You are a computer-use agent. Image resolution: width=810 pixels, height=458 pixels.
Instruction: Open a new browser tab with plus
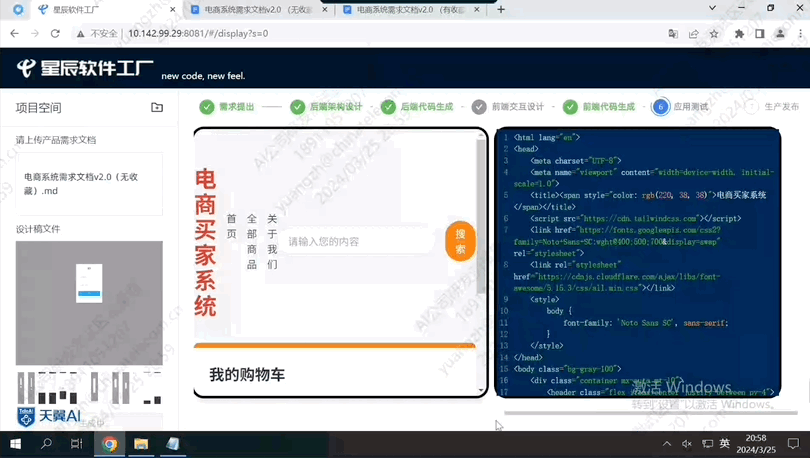pos(501,9)
